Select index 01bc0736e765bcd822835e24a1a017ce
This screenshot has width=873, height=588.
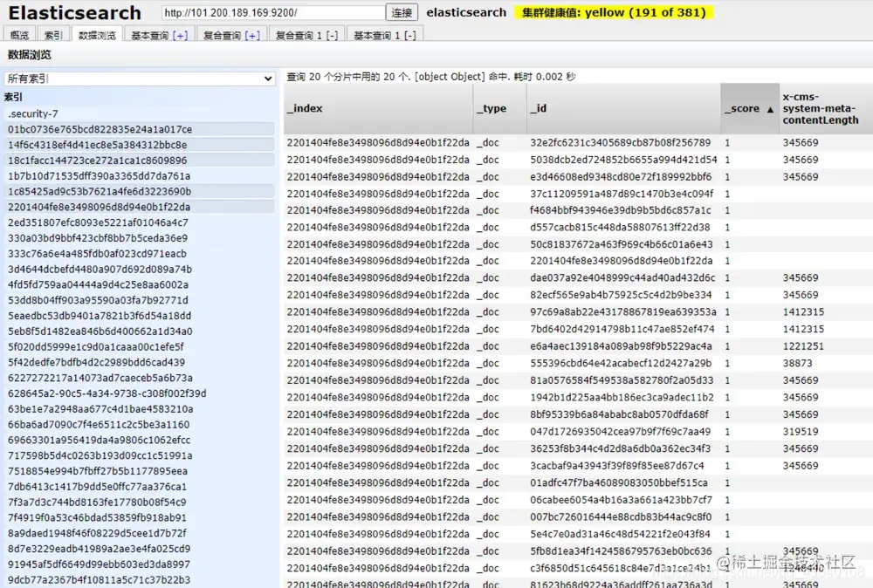click(x=139, y=129)
